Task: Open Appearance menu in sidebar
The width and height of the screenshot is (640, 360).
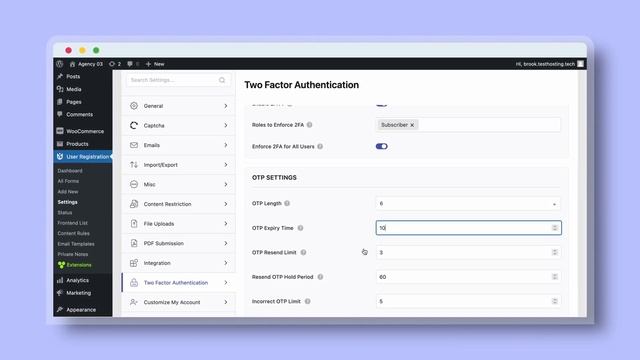Action: click(82, 309)
